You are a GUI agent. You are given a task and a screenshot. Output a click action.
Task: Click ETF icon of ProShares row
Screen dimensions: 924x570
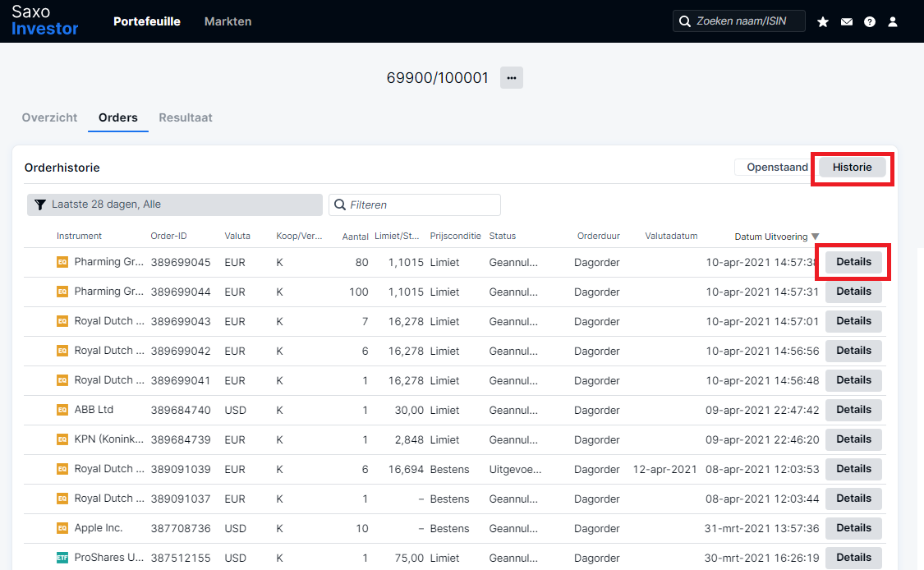coord(62,557)
